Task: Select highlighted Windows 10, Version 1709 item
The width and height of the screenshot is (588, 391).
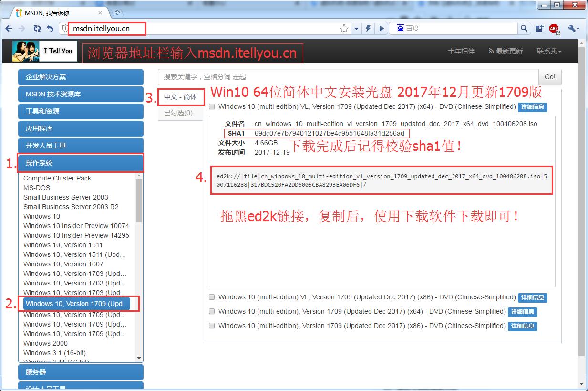Action: click(x=77, y=304)
